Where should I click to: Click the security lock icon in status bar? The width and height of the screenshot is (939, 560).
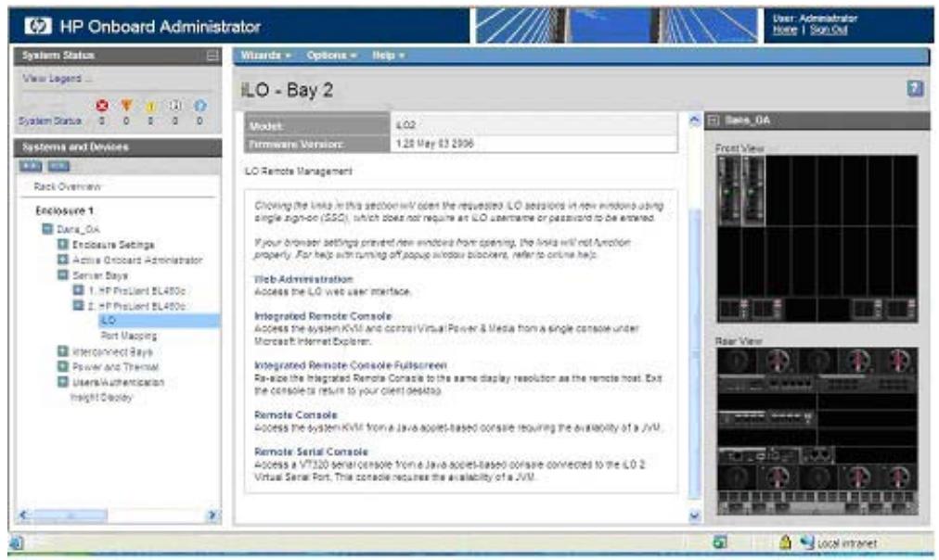(x=785, y=542)
